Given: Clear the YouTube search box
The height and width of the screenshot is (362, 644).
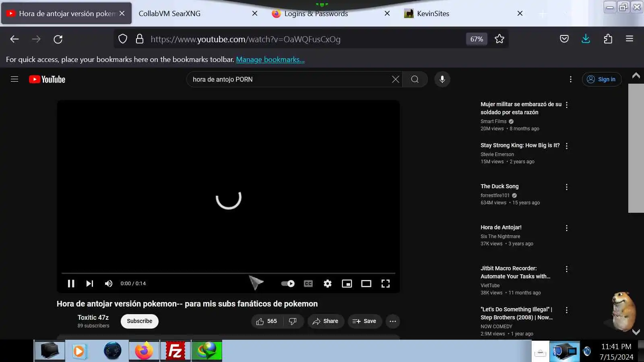Looking at the screenshot, I should [396, 79].
